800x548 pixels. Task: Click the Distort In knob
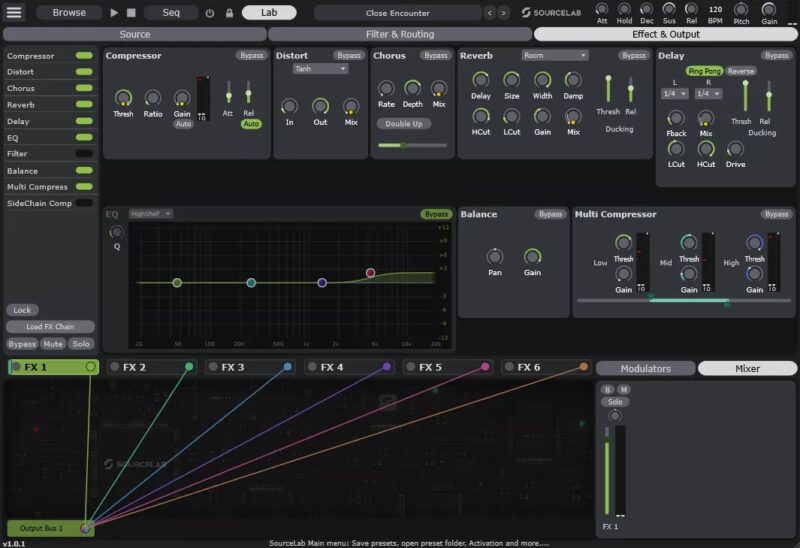pos(289,106)
